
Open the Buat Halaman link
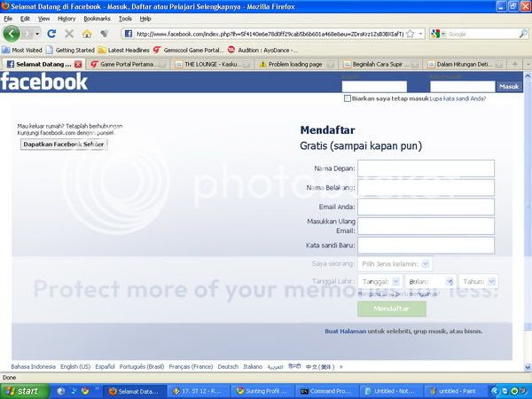345,331
